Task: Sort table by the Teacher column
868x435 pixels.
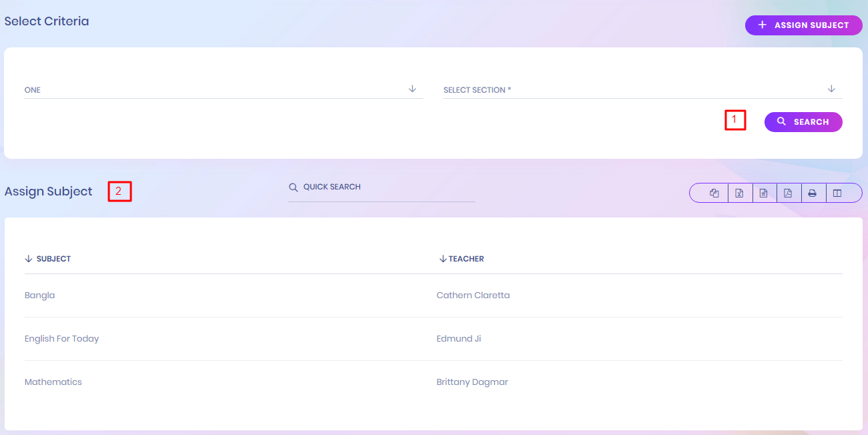Action: [x=466, y=259]
